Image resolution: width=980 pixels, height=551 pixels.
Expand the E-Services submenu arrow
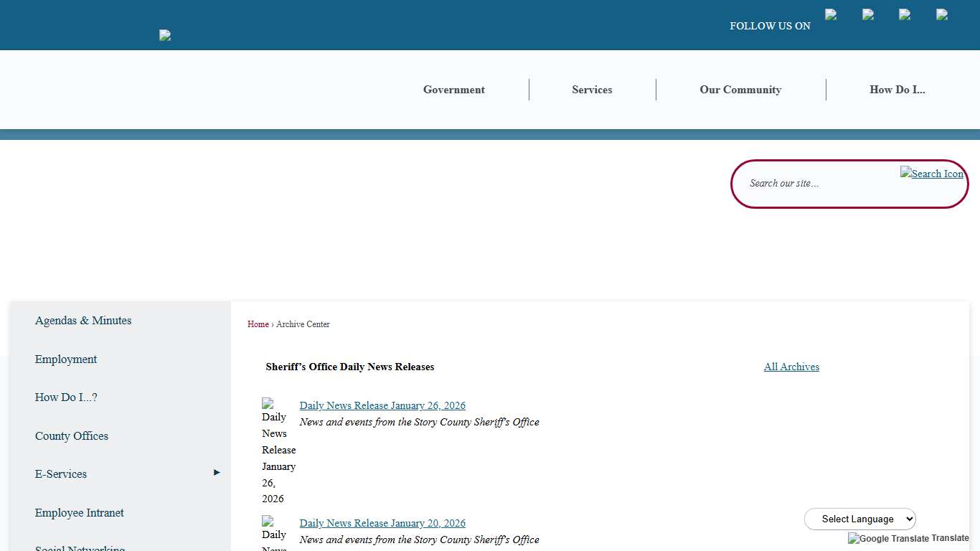pos(217,473)
